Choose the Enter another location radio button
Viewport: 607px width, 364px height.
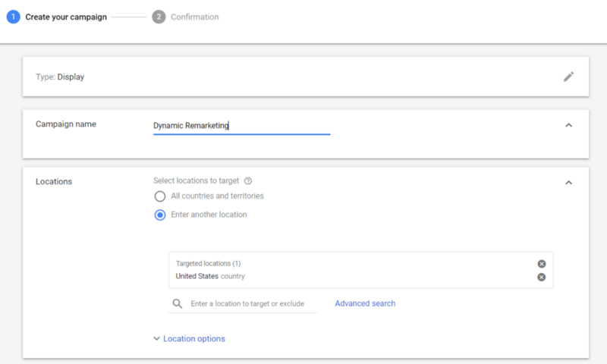click(160, 215)
